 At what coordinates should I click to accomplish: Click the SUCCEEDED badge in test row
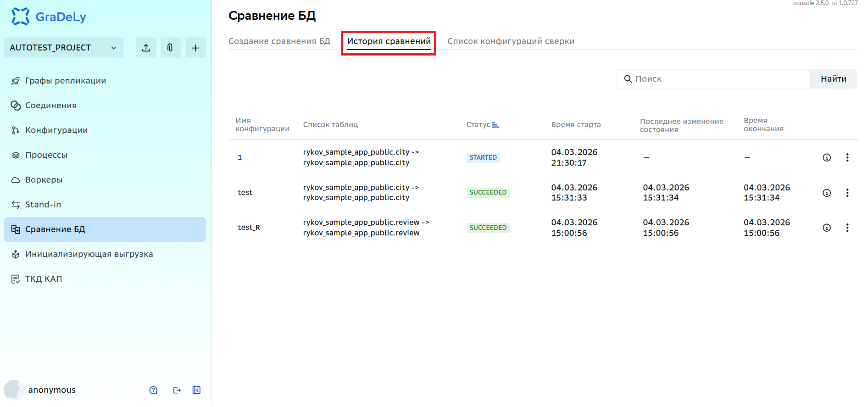click(488, 192)
